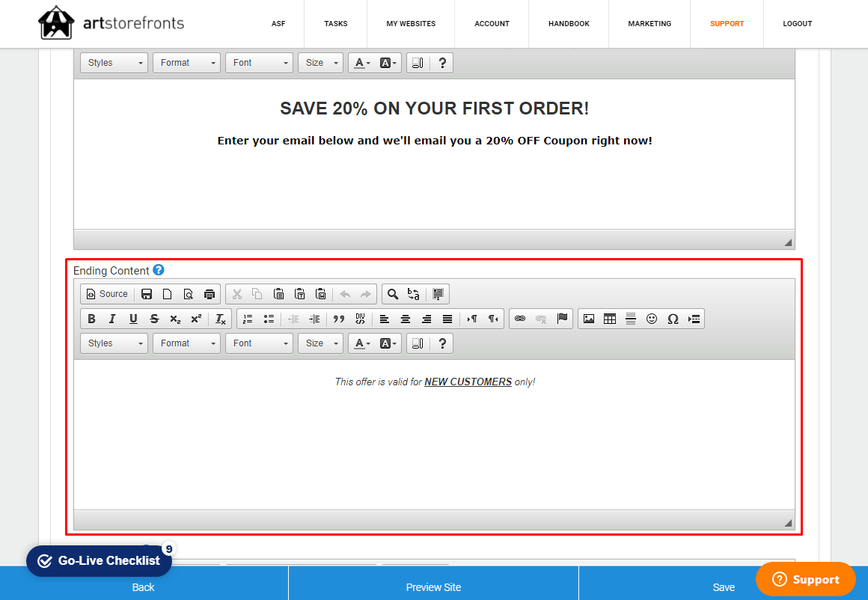This screenshot has height=600, width=868.
Task: Open Text Color picker in upper editor
Action: coord(361,63)
